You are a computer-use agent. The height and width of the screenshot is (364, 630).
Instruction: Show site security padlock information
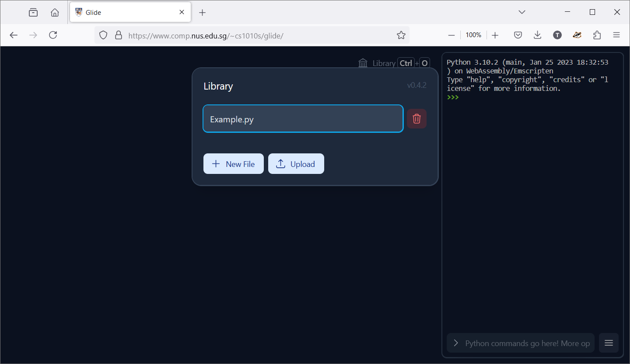point(118,35)
